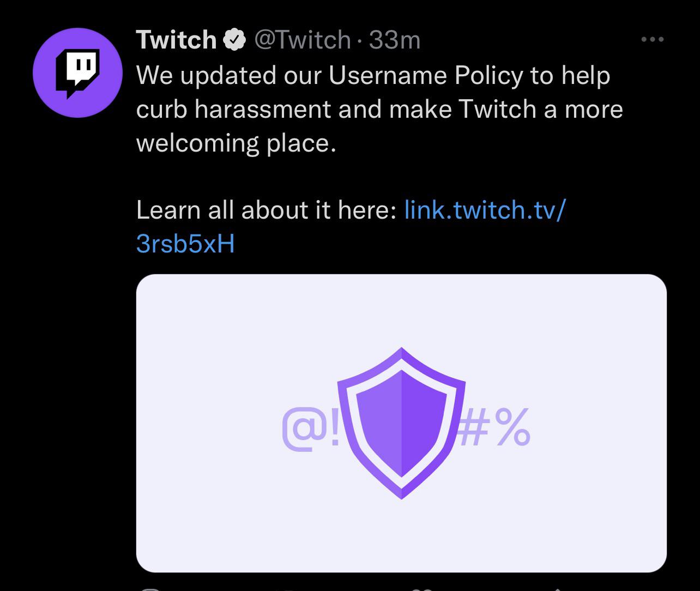The width and height of the screenshot is (700, 591).
Task: Click the 33m timestamp
Action: point(394,38)
